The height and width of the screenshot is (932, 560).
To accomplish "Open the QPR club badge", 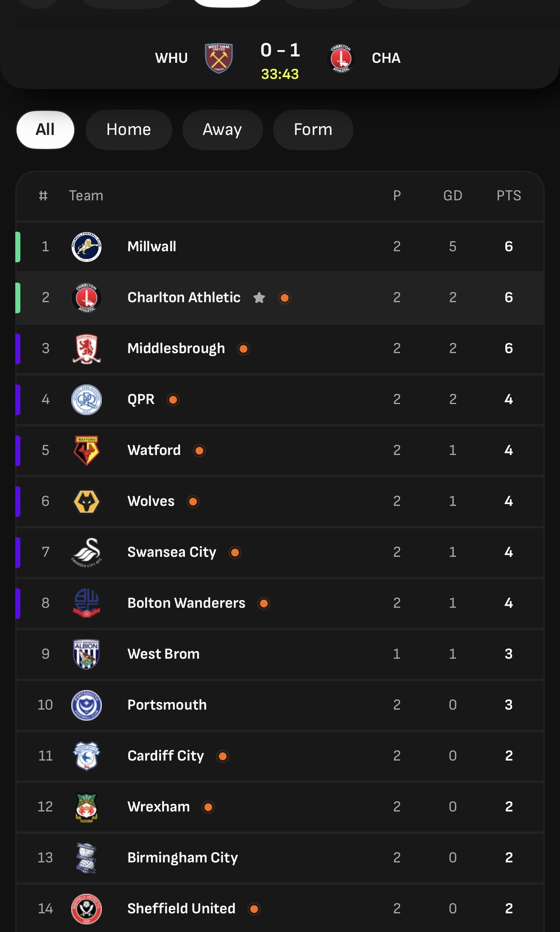I will click(x=87, y=399).
